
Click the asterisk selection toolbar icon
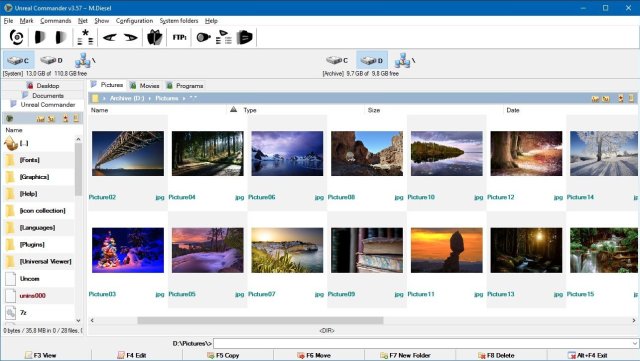[85, 37]
